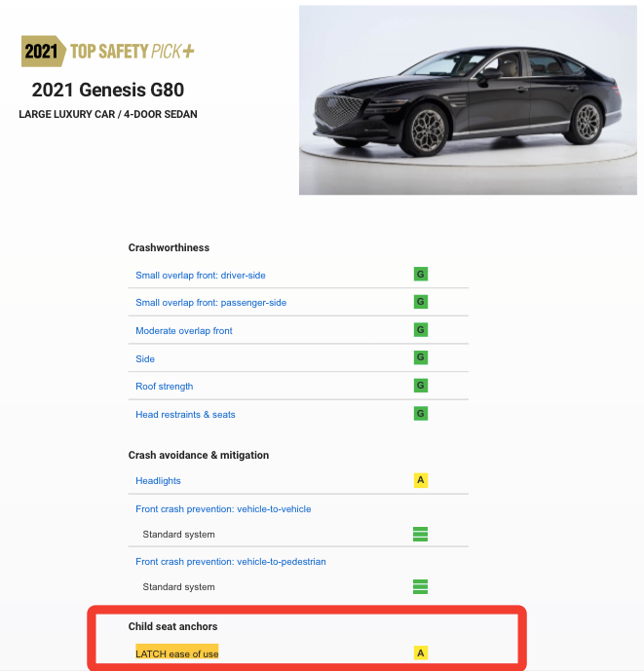The image size is (644, 671).
Task: Click the green bars icon for vehicle-to-pedestrian standard system
Action: pos(421,586)
